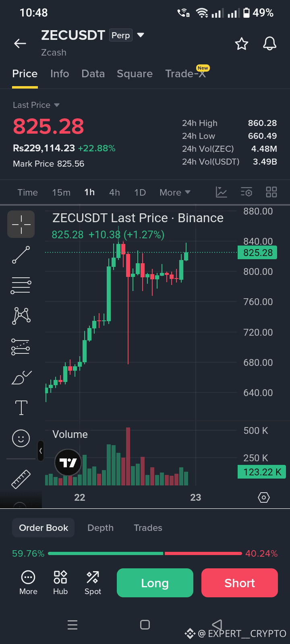Click the ZECUSDT Last Price Binance legend

138,218
